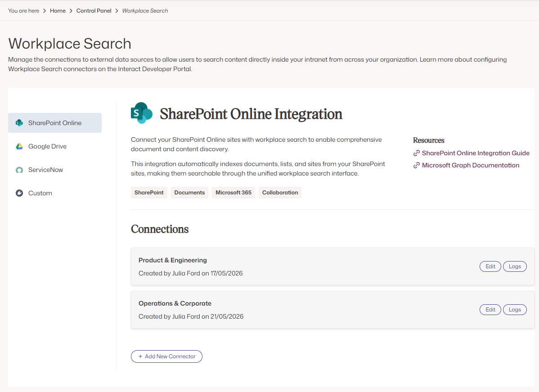Viewport: 539px width, 392px height.
Task: Click 'Created by Julia Ford on 17/05/2026'
Action: click(190, 273)
